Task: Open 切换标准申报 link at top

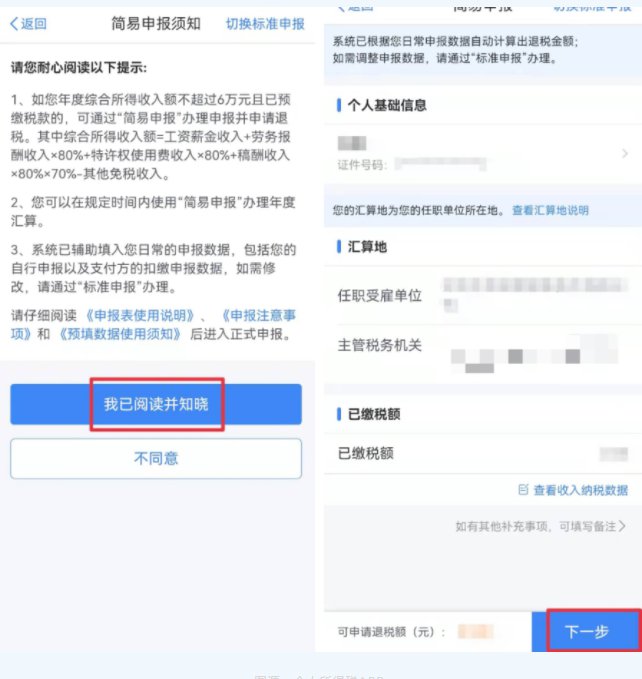Action: [x=265, y=24]
